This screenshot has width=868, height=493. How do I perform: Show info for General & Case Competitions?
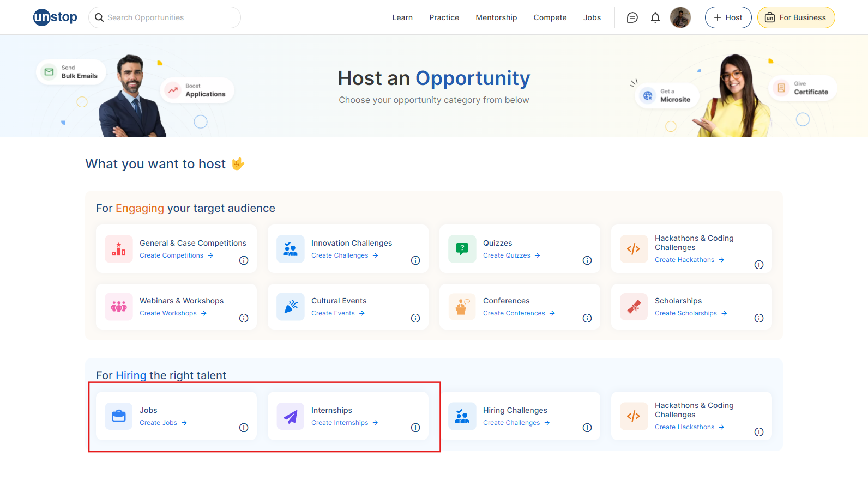pos(244,260)
